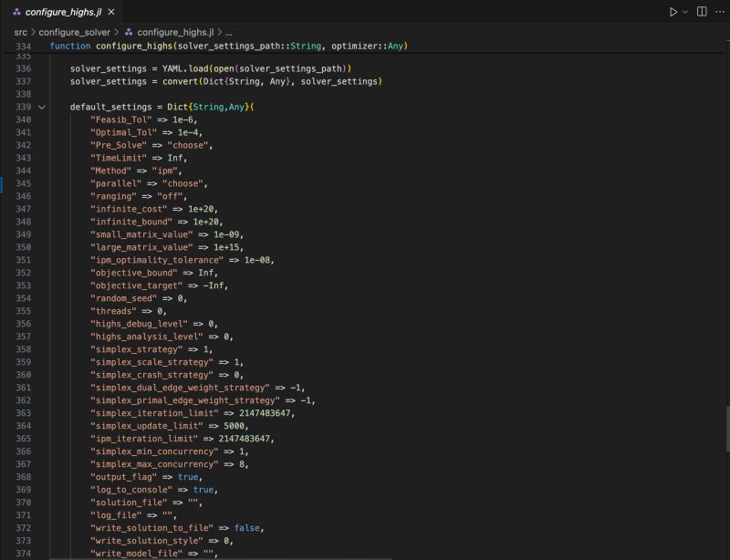Place cursor on "Optimal_Tol" key
This screenshot has height=560, width=730.
click(123, 132)
